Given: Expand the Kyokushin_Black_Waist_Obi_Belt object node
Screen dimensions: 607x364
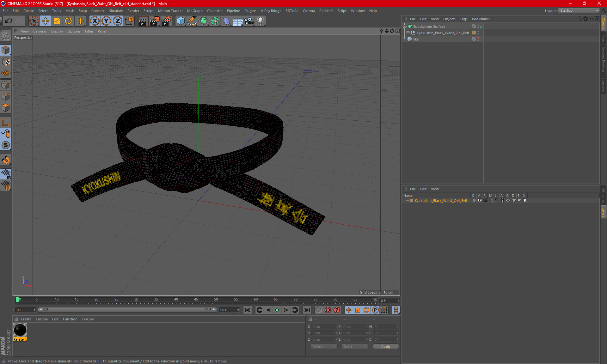Looking at the screenshot, I should pos(408,33).
